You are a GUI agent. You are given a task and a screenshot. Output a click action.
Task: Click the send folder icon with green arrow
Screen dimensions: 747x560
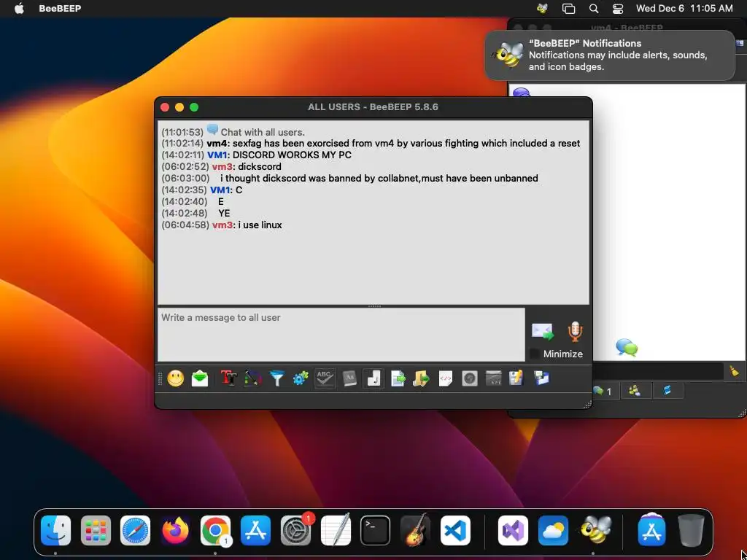pyautogui.click(x=421, y=378)
